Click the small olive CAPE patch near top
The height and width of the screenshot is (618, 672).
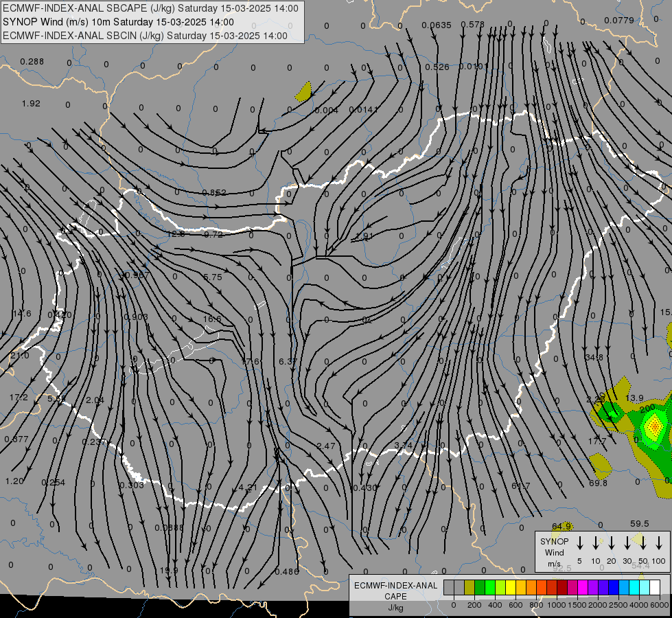[303, 92]
